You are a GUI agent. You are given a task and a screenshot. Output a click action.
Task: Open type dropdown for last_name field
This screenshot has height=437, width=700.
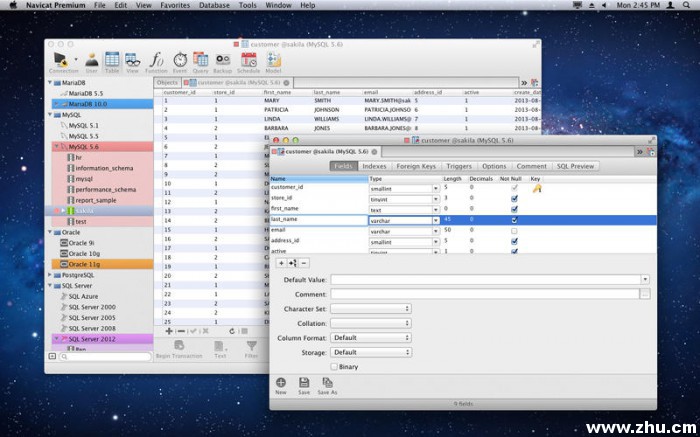pos(436,220)
